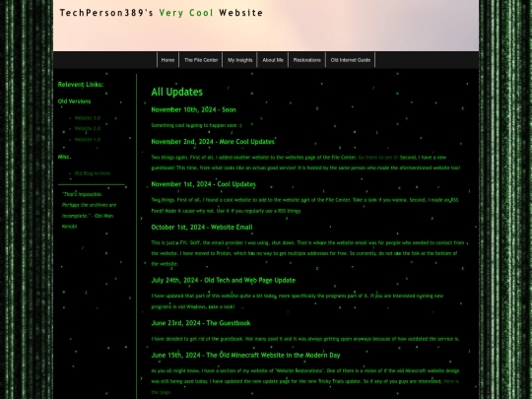
Task: Click the 'November 10th, 2024 - Soon' heading
Action: click(193, 109)
